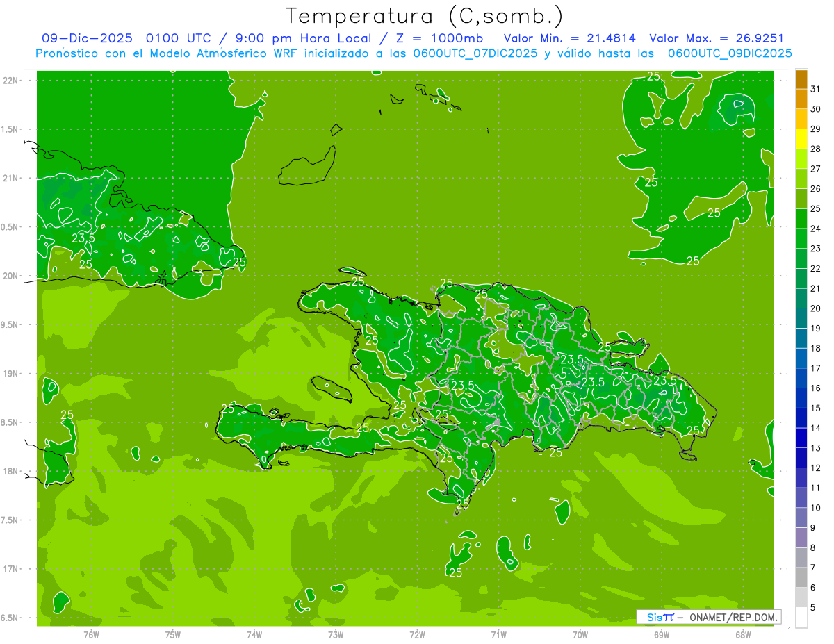
Task: Pick the legend swatch between 23 and 24
Action: tap(801, 238)
